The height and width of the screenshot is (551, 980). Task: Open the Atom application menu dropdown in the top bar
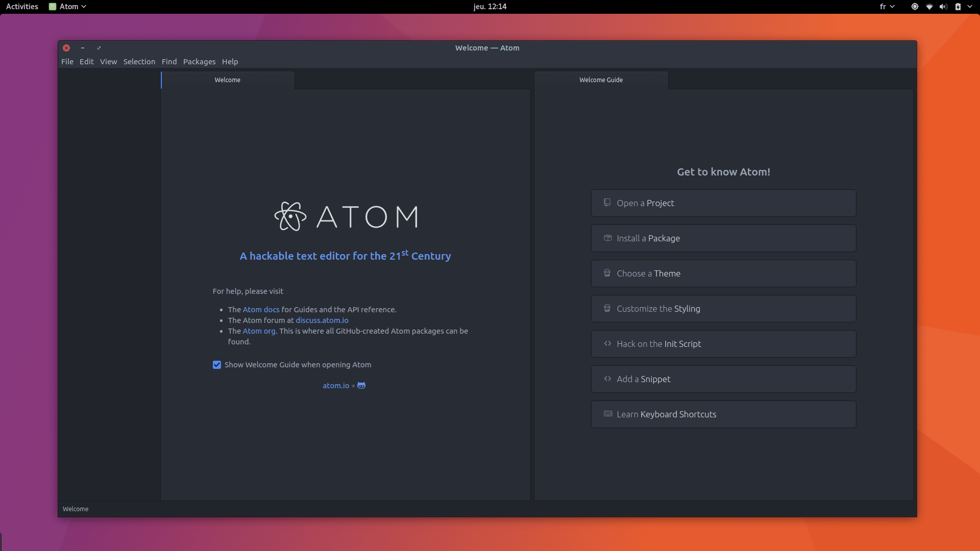coord(68,7)
